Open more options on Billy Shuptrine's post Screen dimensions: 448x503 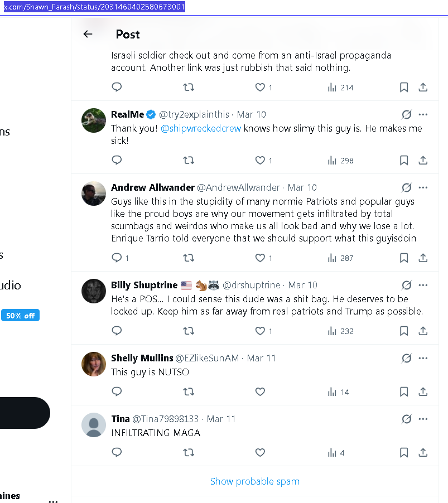pyautogui.click(x=423, y=285)
